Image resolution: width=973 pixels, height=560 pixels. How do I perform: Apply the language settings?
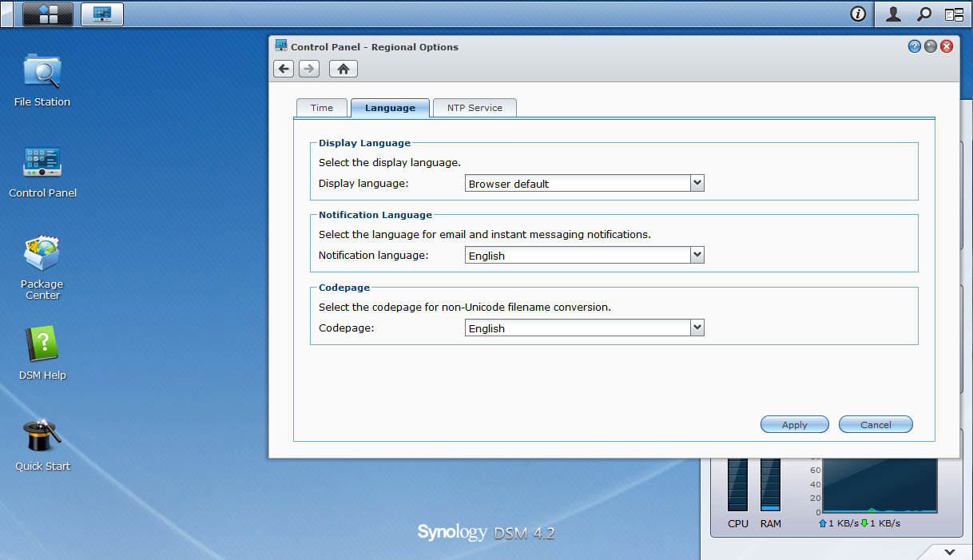[x=794, y=425]
